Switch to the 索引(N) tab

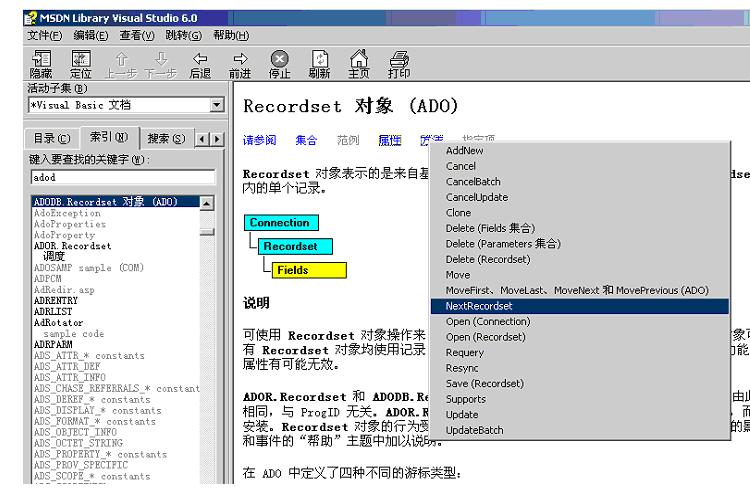[109, 137]
